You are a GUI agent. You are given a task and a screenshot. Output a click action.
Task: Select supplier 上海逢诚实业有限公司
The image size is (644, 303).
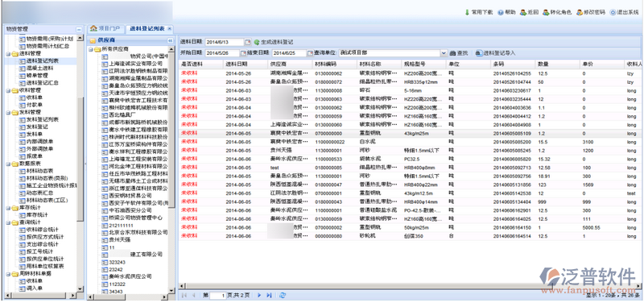pyautogui.click(x=136, y=64)
